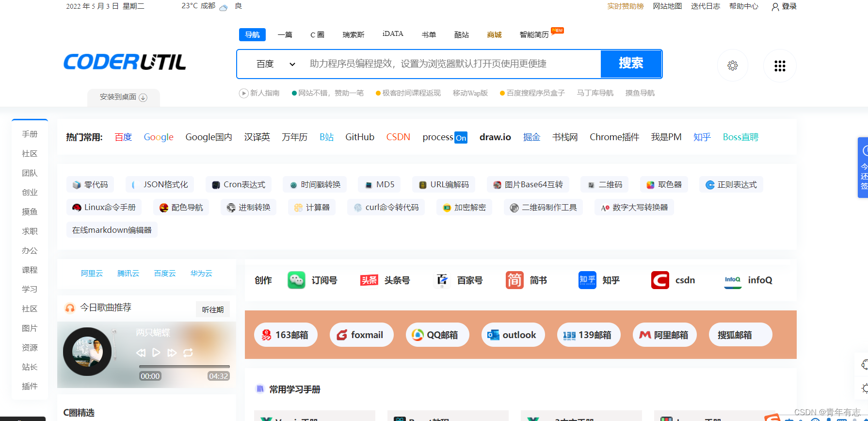Screen dimensions: 868x421
Task: Open the settings gear icon
Action: (732, 65)
